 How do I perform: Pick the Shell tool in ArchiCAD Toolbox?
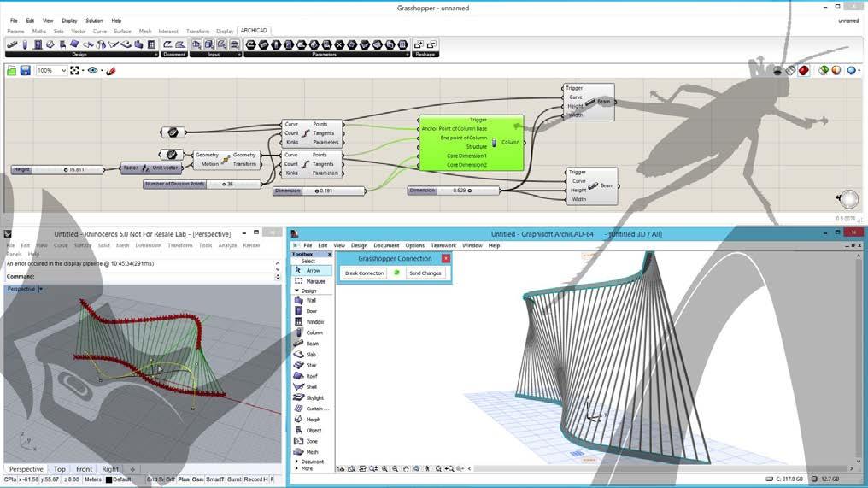pyautogui.click(x=312, y=386)
